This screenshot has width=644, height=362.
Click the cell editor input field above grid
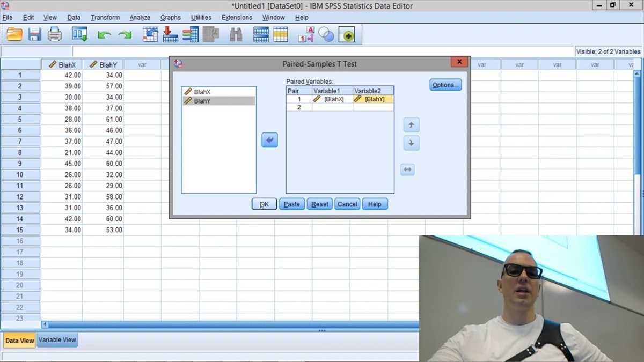coord(322,51)
